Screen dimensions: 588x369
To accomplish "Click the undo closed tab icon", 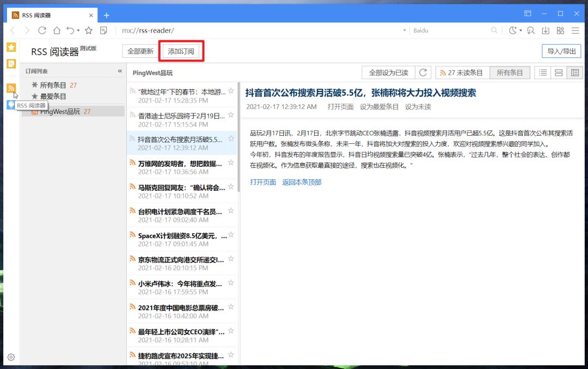I will [x=70, y=31].
